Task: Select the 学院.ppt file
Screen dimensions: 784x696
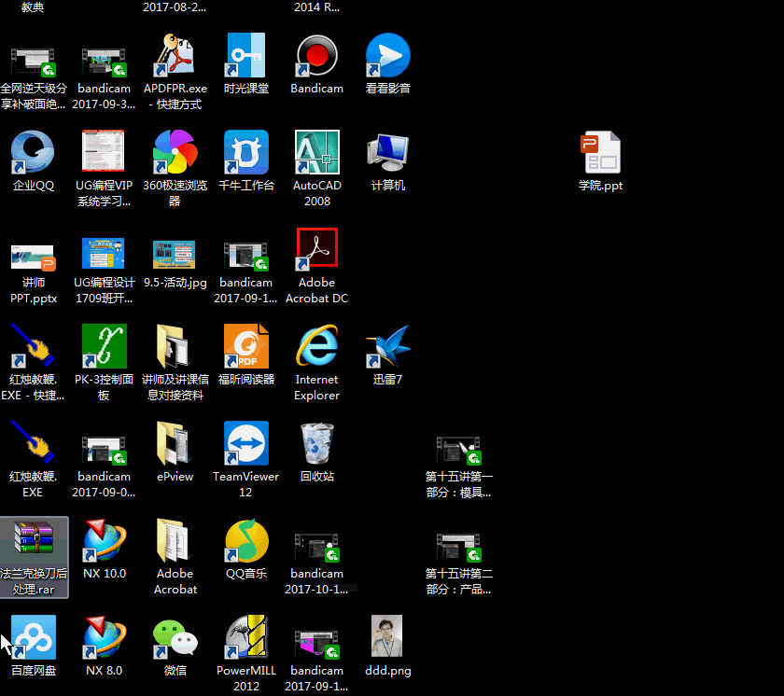Action: point(600,160)
